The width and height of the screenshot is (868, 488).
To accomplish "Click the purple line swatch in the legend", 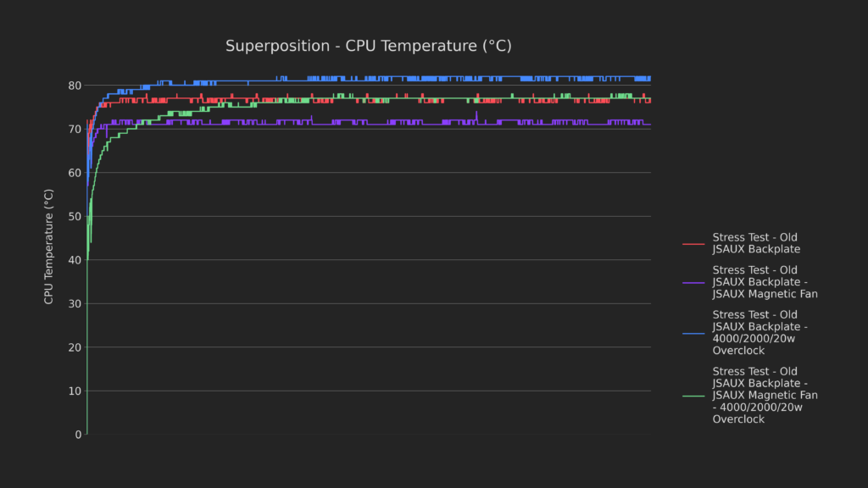I will pyautogui.click(x=693, y=283).
